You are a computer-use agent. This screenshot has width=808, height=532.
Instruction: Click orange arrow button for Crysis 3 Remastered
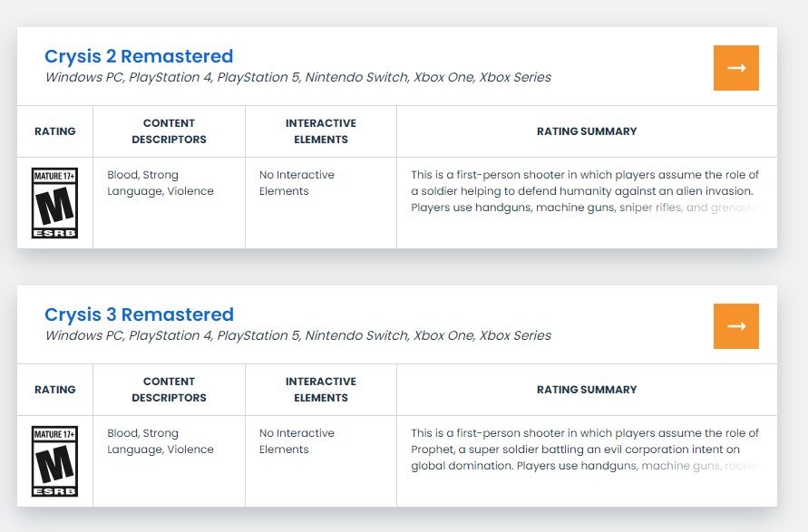(735, 326)
